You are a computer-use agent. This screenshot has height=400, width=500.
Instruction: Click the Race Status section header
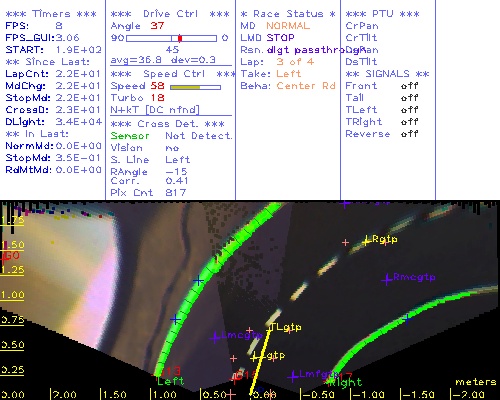[x=288, y=14]
